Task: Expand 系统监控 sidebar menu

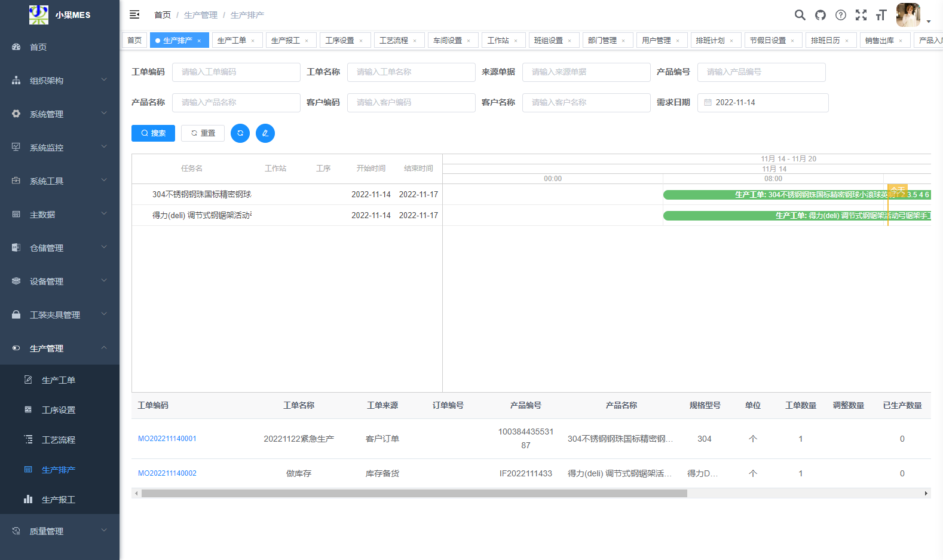Action: pyautogui.click(x=60, y=148)
